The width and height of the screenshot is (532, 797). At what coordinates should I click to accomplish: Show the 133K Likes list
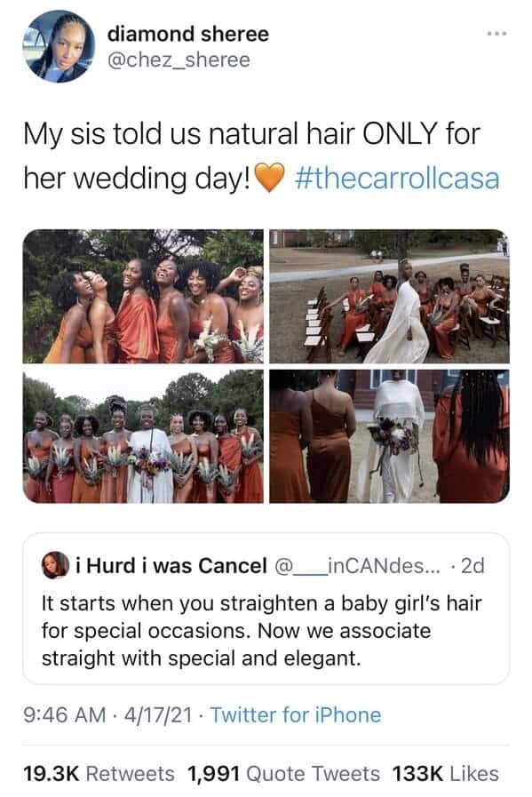click(445, 774)
